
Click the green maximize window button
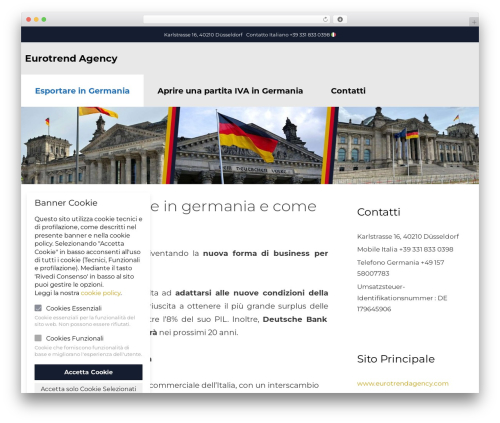point(44,20)
